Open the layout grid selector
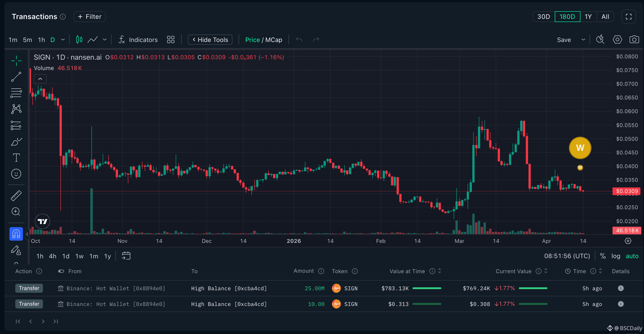This screenshot has width=644, height=334. pyautogui.click(x=171, y=40)
